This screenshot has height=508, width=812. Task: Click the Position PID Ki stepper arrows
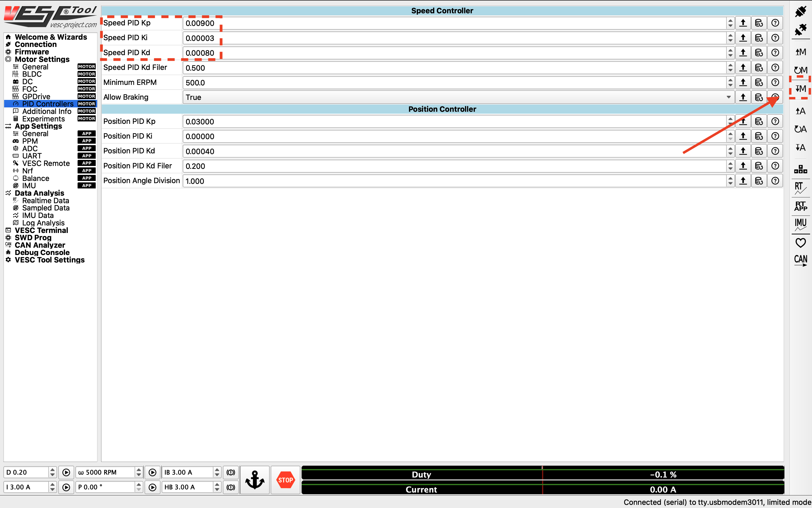point(731,136)
